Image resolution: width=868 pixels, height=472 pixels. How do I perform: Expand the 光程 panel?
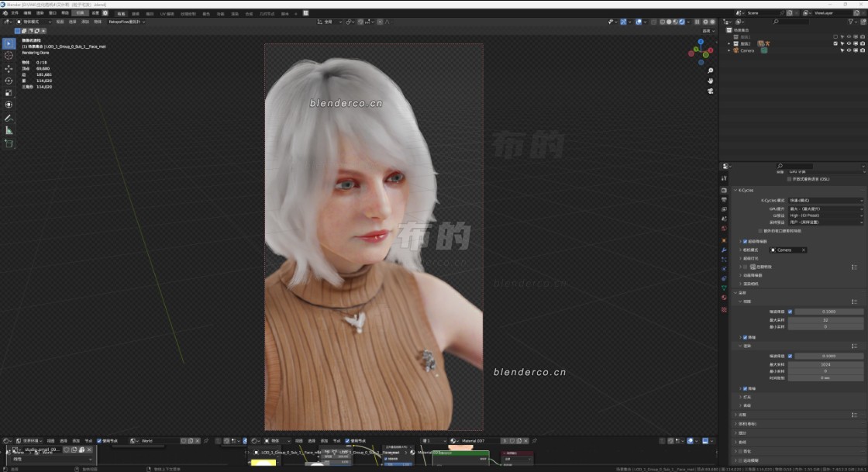point(743,415)
